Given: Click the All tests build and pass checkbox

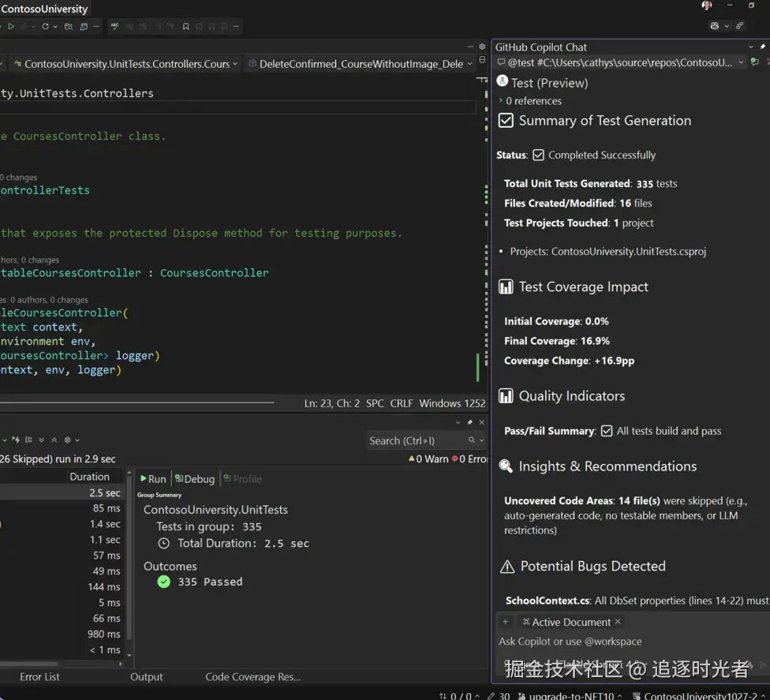Looking at the screenshot, I should click(607, 431).
